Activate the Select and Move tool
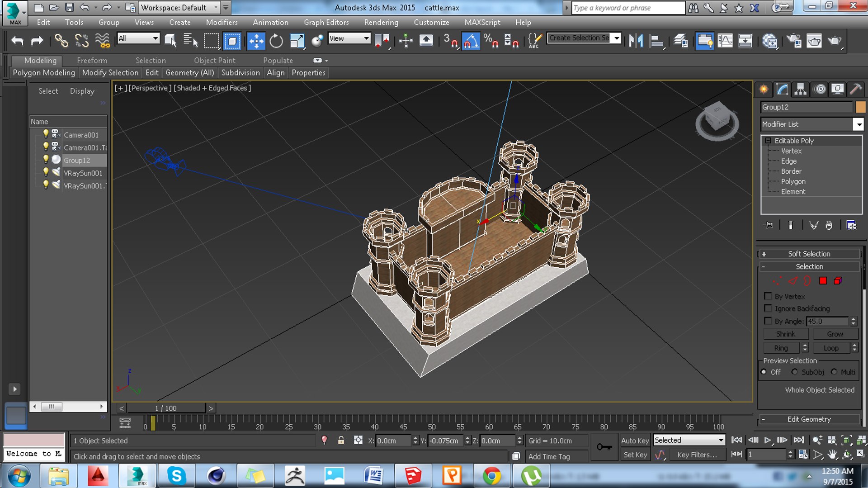 point(256,41)
